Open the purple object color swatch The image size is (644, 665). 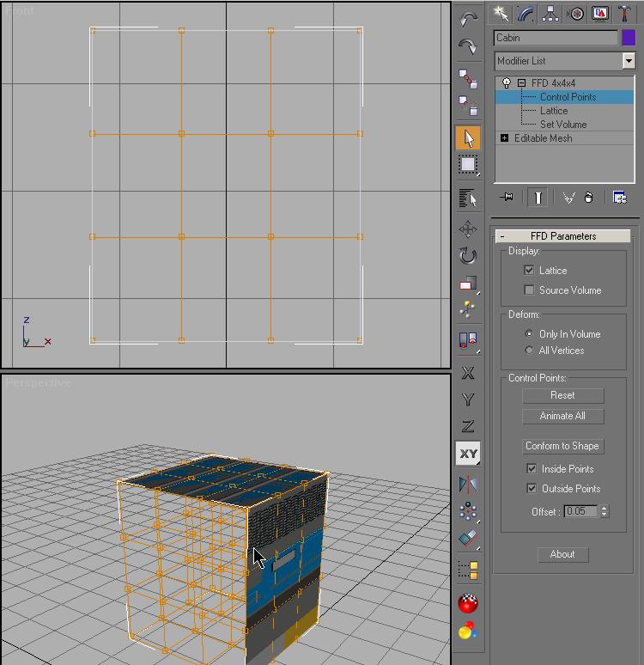click(629, 38)
